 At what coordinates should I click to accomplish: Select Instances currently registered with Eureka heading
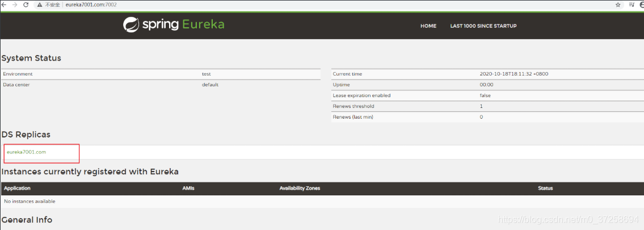pos(90,172)
